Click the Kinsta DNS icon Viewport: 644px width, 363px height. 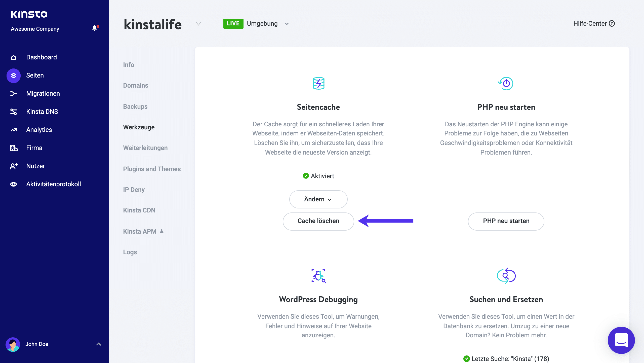(14, 112)
